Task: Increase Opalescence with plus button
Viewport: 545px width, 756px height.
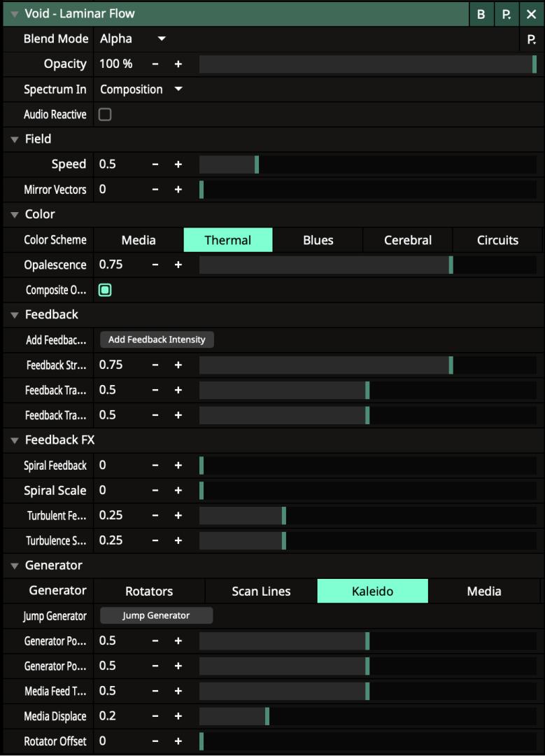Action: coord(178,265)
